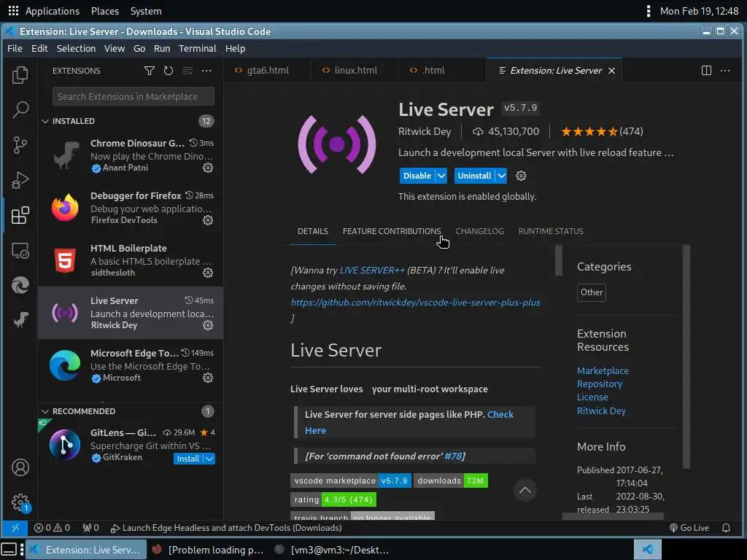
Task: Open Remote Explorer view
Action: click(20, 251)
